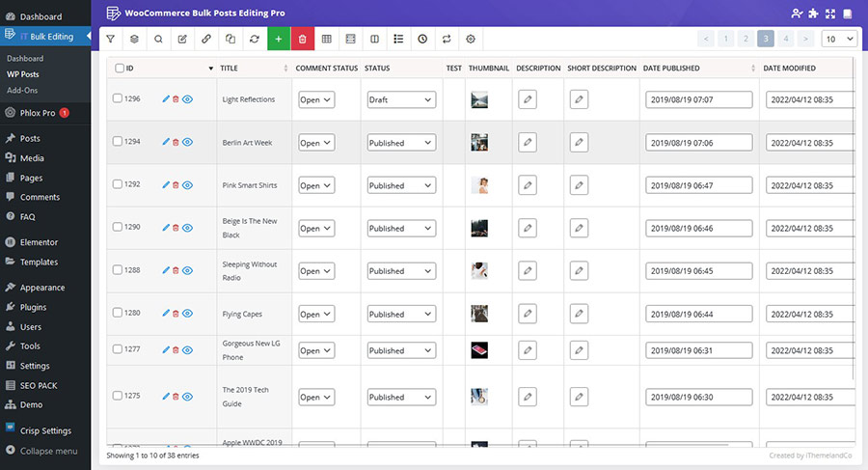Toggle fullscreen icon in purple header
This screenshot has height=470, width=868.
tap(830, 14)
